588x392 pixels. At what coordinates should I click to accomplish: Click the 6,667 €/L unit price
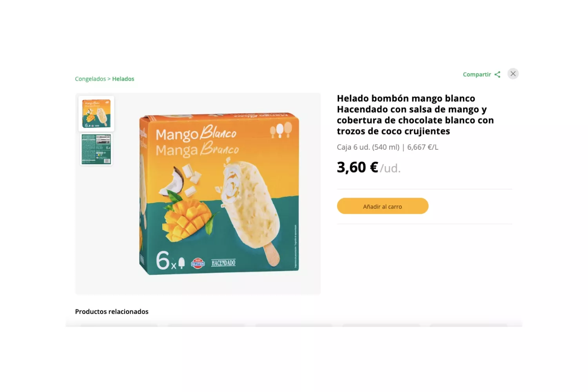coord(423,147)
